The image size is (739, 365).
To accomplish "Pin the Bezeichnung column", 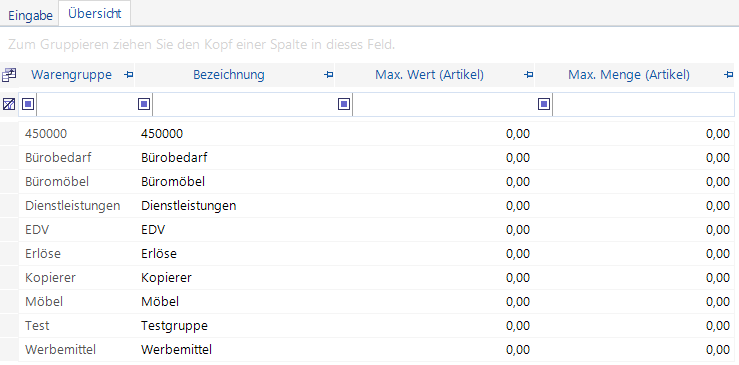I will [328, 75].
